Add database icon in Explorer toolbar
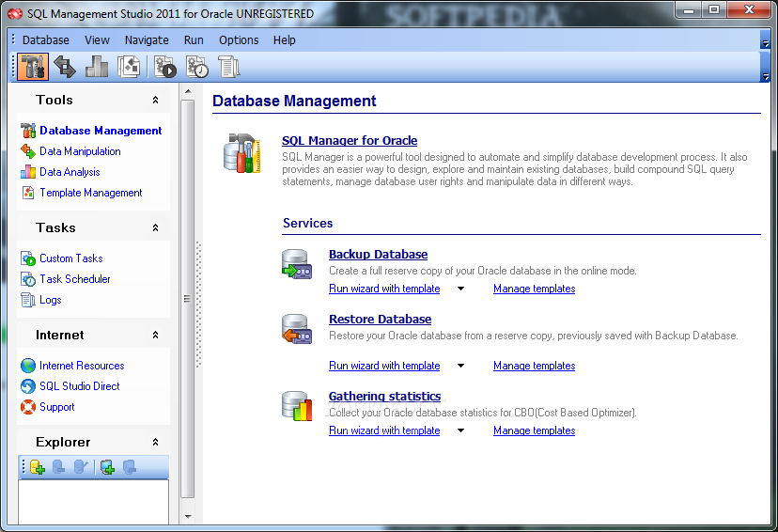778x532 pixels. click(38, 467)
